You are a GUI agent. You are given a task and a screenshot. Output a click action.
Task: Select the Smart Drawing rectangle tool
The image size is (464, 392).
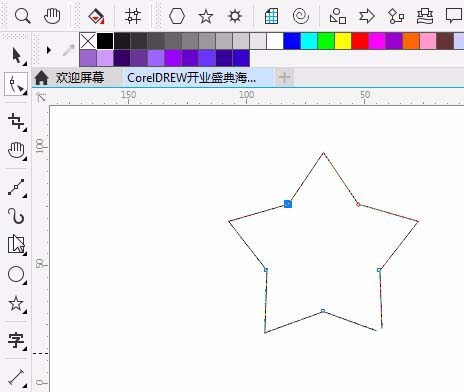click(x=16, y=244)
